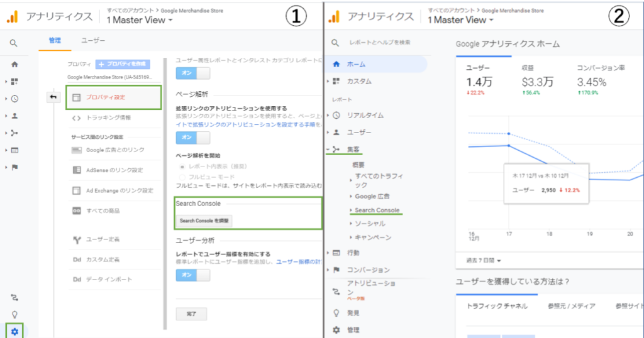Toggle 拡張リンクのアトリビューション オン switch
The width and height of the screenshot is (644, 338).
coord(192,138)
